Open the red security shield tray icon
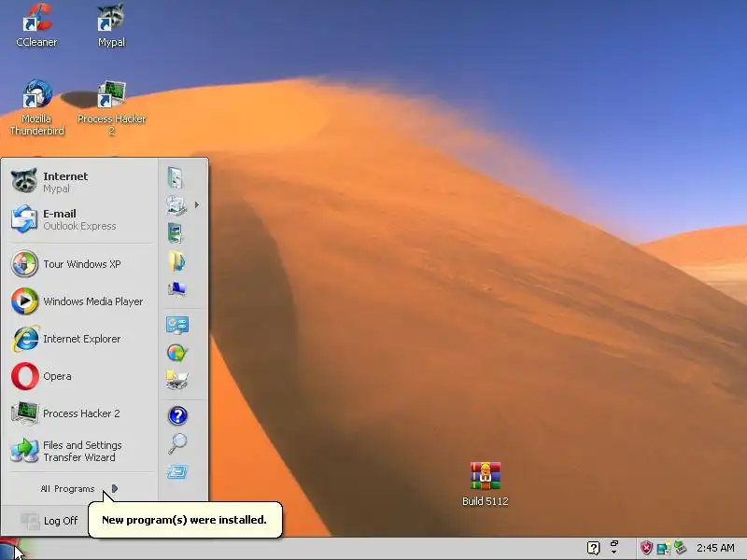 646,548
